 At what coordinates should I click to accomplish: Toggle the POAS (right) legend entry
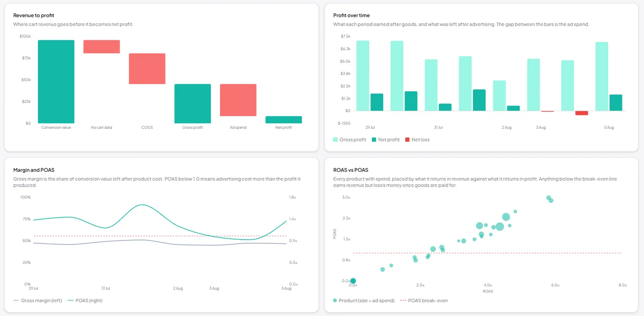[x=85, y=300]
